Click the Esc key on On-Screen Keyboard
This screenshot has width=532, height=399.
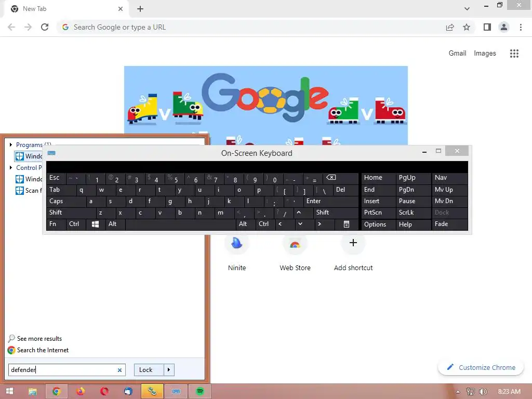point(56,178)
